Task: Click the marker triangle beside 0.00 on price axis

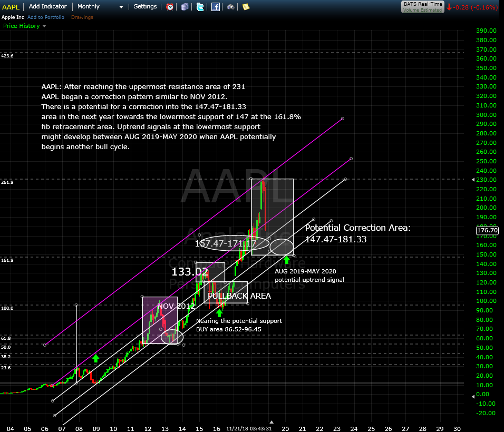Action: (473, 397)
